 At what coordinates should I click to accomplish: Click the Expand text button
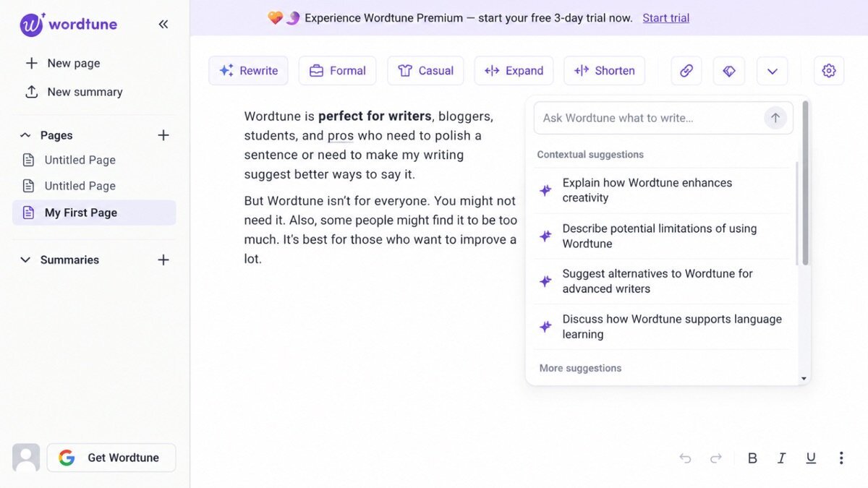[x=514, y=71]
